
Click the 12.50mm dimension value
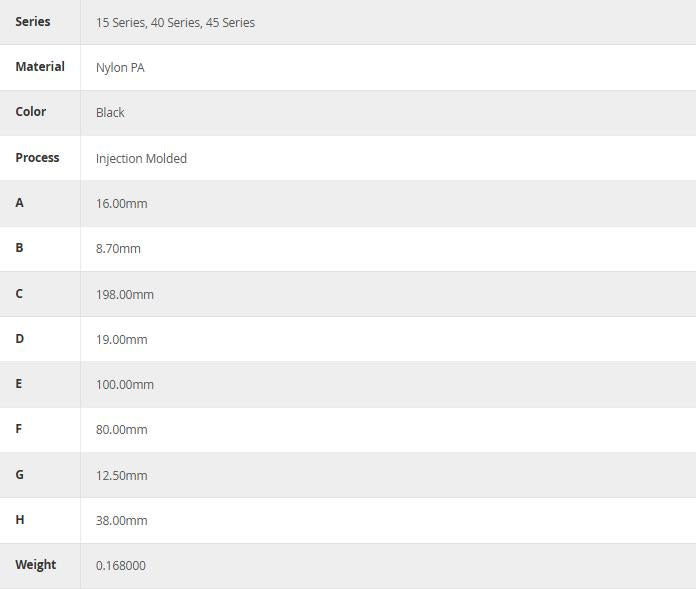pyautogui.click(x=121, y=475)
